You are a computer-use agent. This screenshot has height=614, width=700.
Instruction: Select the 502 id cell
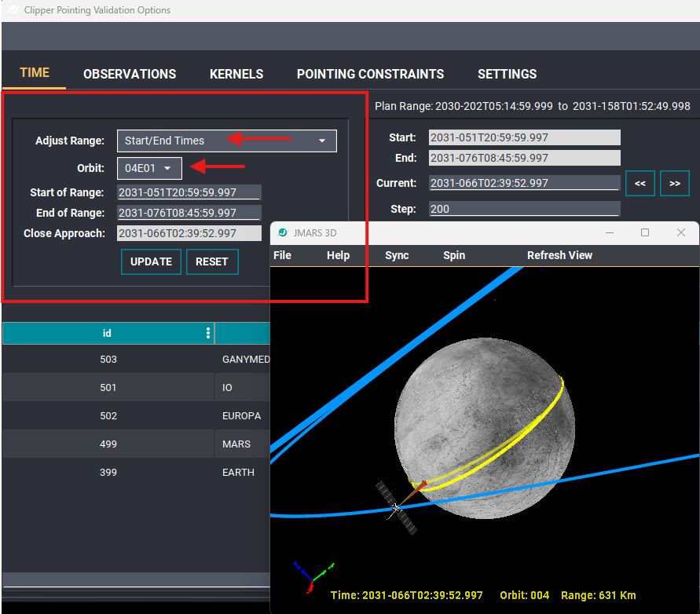pos(108,416)
